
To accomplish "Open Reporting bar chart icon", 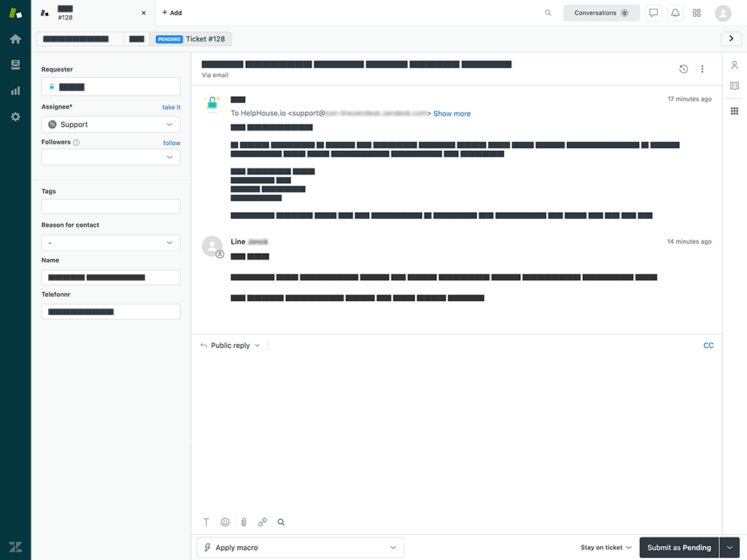I will pyautogui.click(x=15, y=91).
